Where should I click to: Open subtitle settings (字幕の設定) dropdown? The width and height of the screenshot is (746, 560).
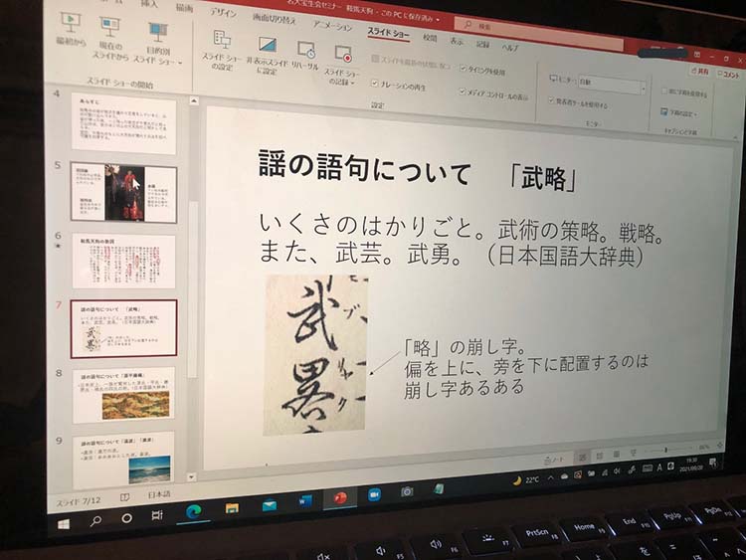coord(679,113)
